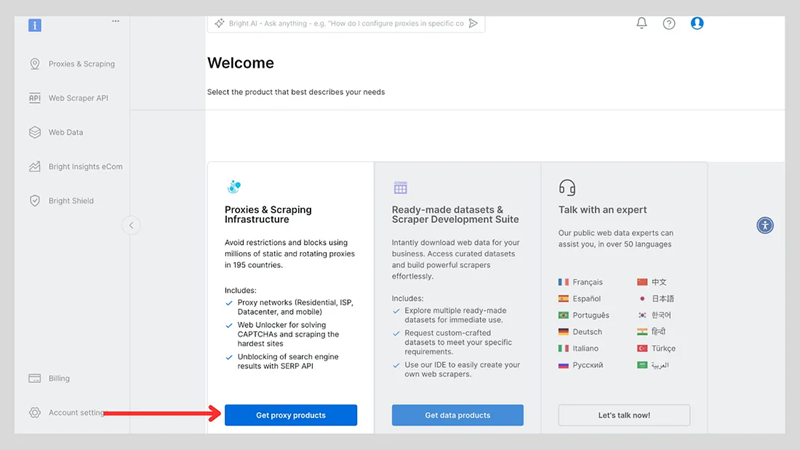Screen dimensions: 800x450
Task: Click Let's talk now! button
Action: [x=624, y=415]
